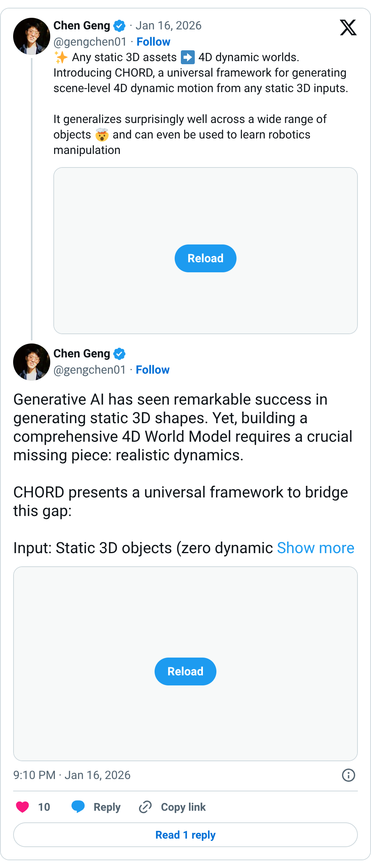
Task: Click the Jan 16, 2026 date link
Action: click(168, 26)
